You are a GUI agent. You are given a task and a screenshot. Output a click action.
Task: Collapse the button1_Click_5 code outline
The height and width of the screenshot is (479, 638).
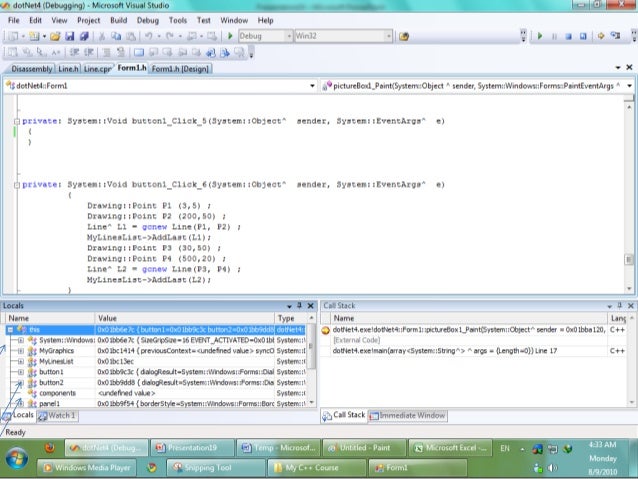[x=15, y=120]
